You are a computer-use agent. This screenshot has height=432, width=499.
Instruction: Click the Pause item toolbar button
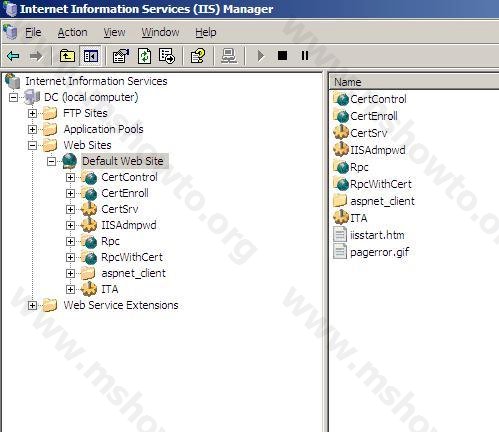coord(305,56)
